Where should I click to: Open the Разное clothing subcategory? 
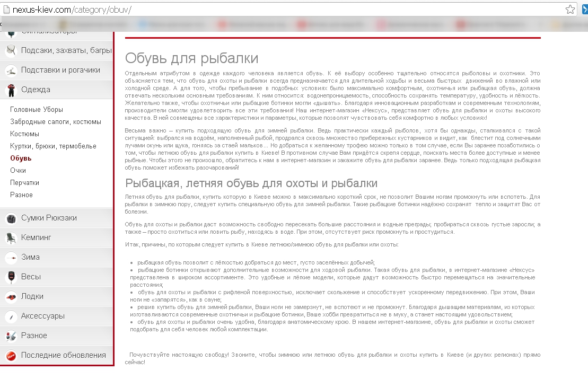21,195
